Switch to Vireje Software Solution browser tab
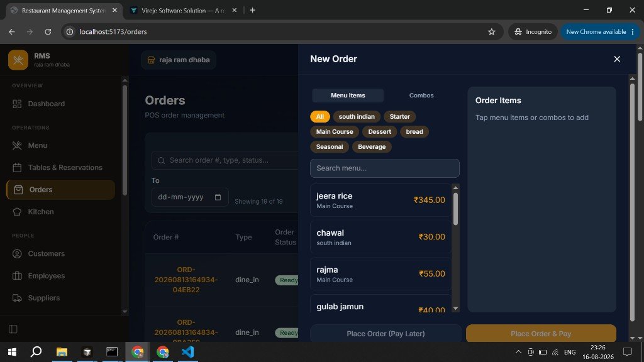This screenshot has width=644, height=362. click(x=183, y=10)
